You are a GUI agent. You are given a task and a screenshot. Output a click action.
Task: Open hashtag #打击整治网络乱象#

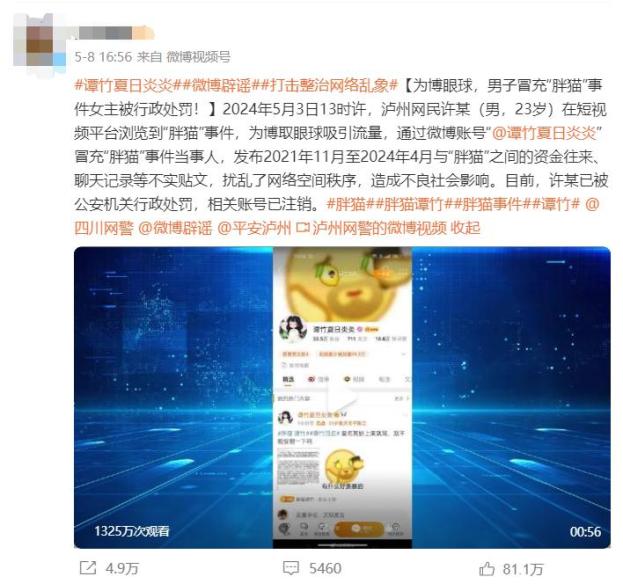[x=329, y=85]
